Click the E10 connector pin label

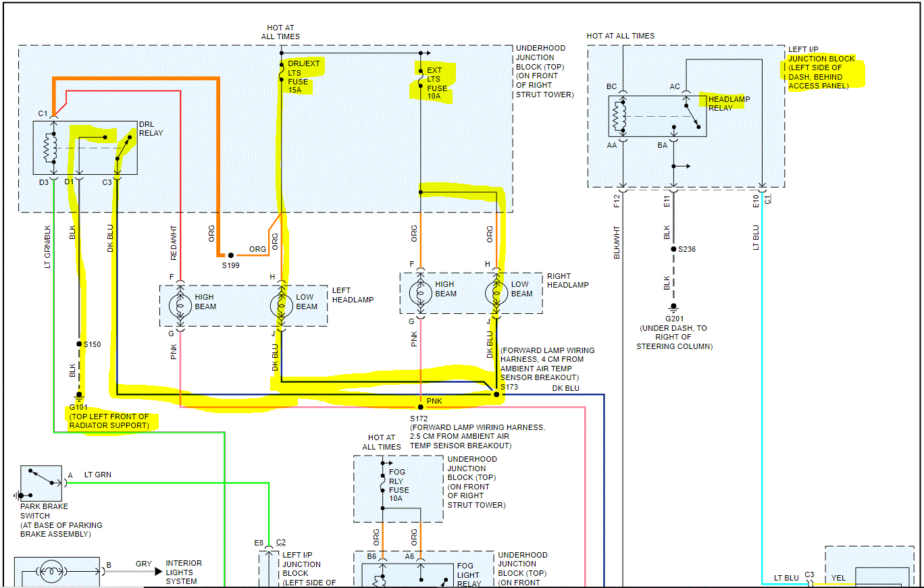(756, 201)
